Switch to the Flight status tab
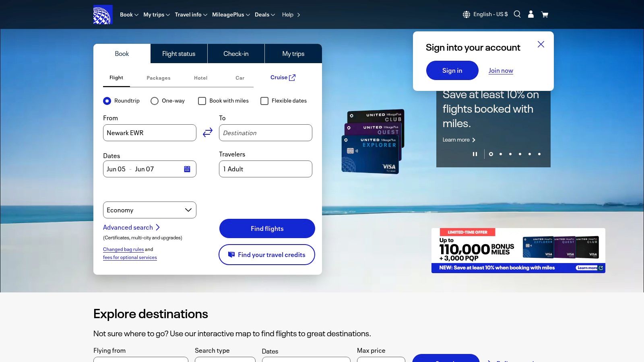The height and width of the screenshot is (362, 644). coord(179,53)
